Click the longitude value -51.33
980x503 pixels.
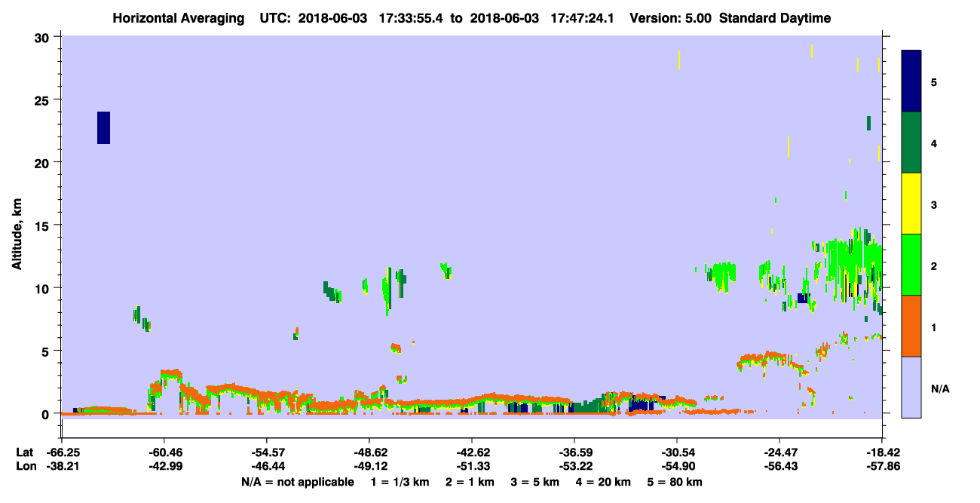472,467
